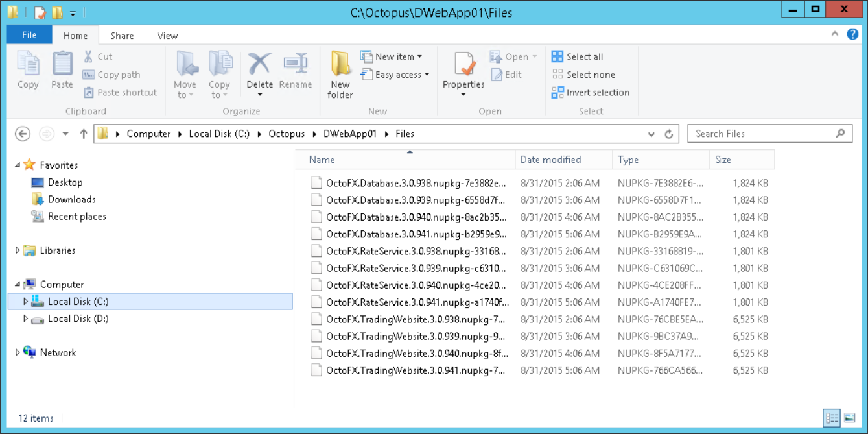Click Select none button
Screen dimensions: 868x434
point(583,75)
